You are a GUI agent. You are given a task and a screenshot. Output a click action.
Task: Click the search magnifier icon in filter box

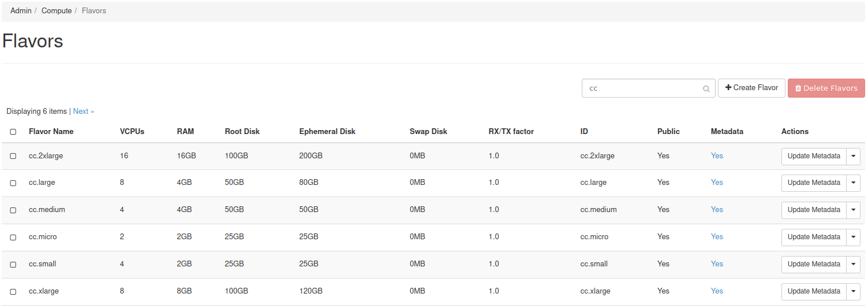tap(706, 89)
